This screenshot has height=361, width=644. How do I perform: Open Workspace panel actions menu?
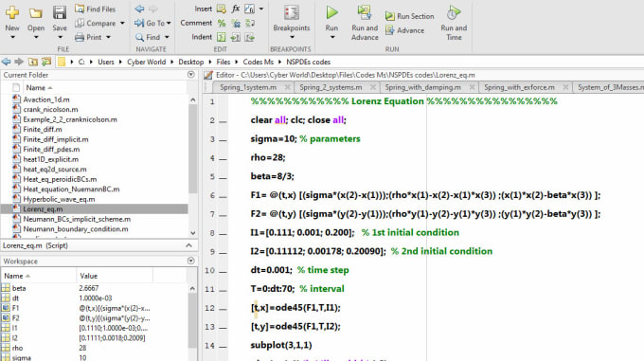191,261
